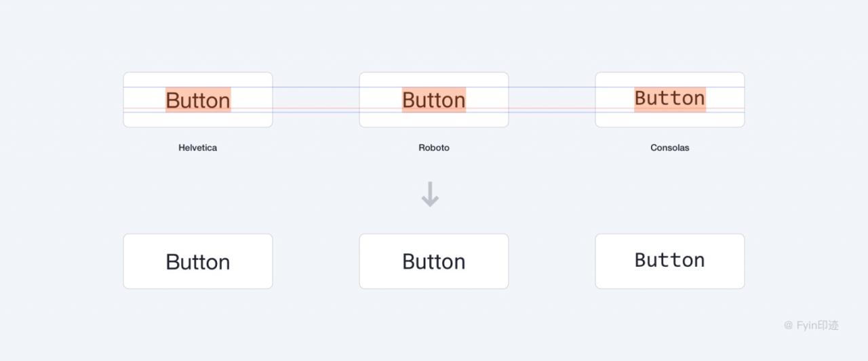Select the Roboto font label
This screenshot has height=361, width=868.
pos(433,148)
